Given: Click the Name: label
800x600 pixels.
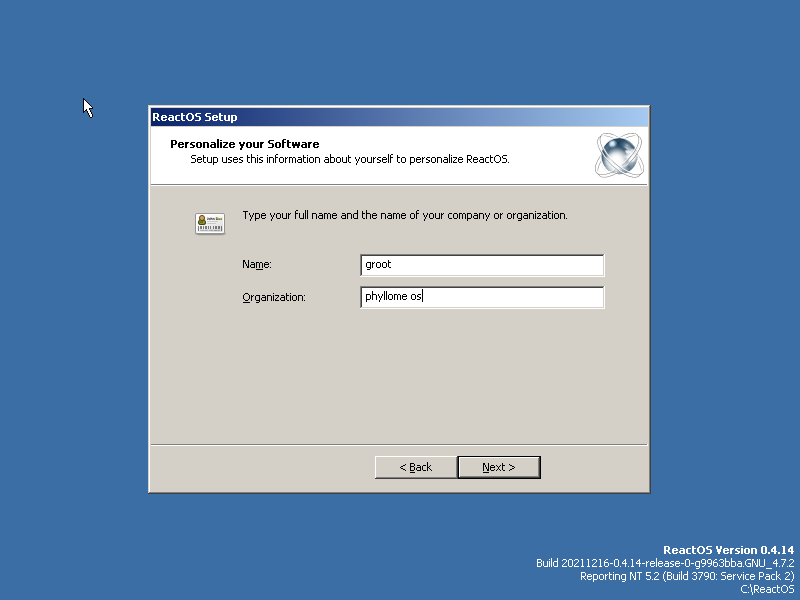Looking at the screenshot, I should pos(257,264).
